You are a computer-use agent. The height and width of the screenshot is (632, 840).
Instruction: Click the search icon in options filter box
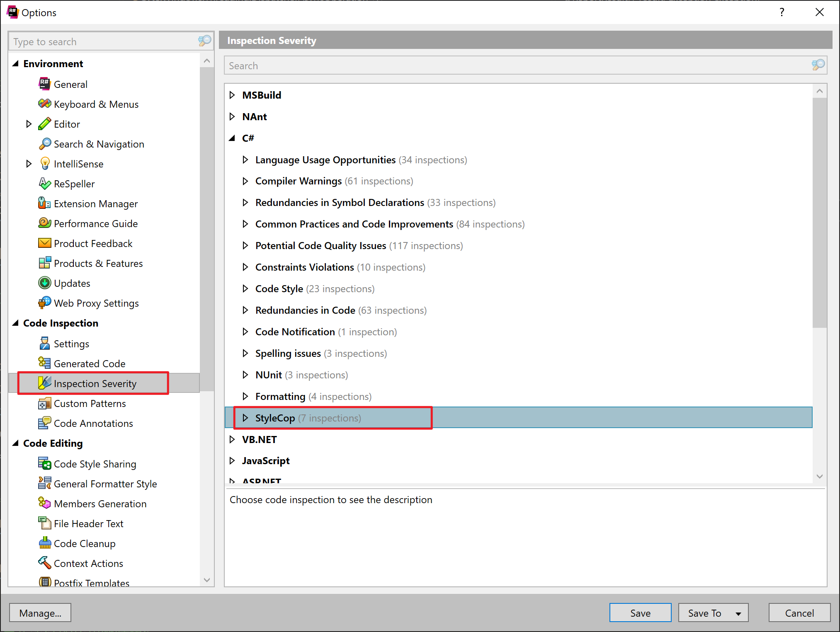coord(204,41)
